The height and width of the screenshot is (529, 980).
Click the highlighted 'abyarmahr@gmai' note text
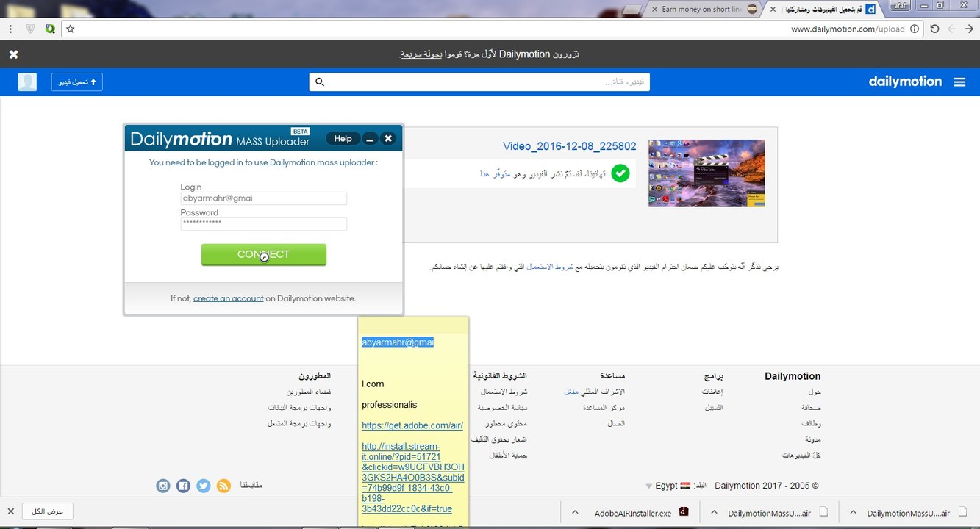[x=398, y=342]
